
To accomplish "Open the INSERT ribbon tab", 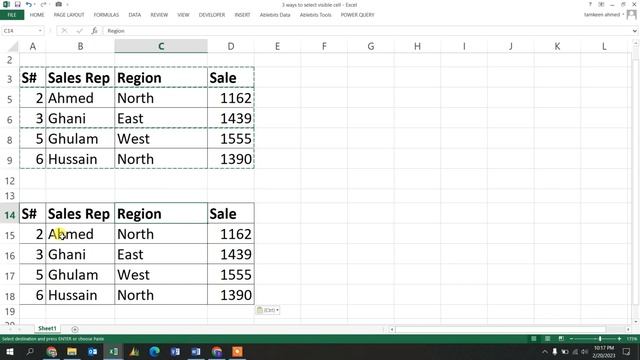I will click(242, 15).
